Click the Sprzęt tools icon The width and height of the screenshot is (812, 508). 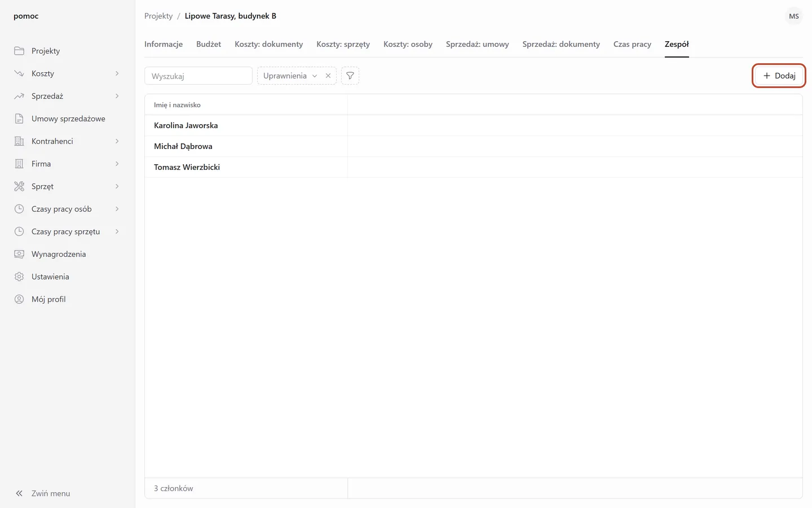pos(19,186)
